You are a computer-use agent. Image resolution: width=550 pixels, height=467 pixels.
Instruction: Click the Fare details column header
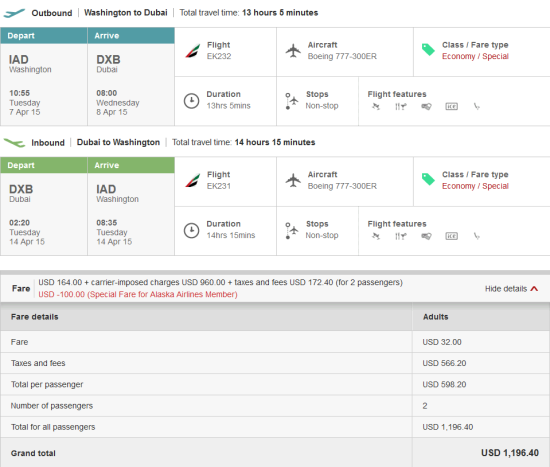34,317
